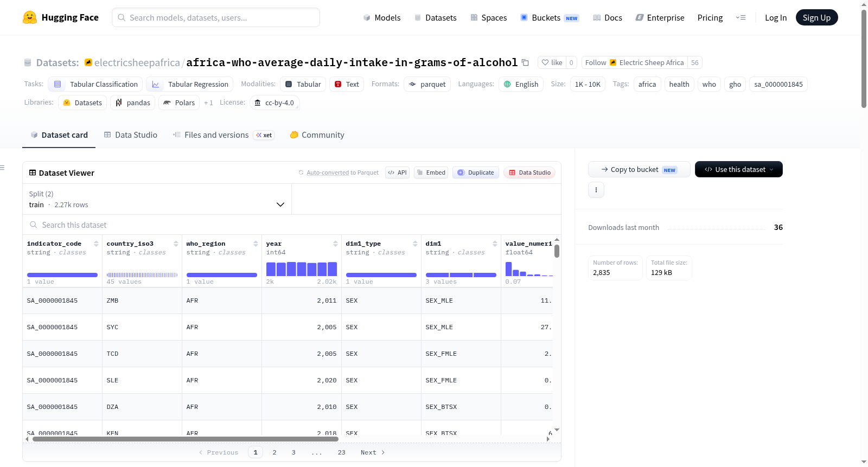Open the navigation overflow menu icon

pos(741,18)
